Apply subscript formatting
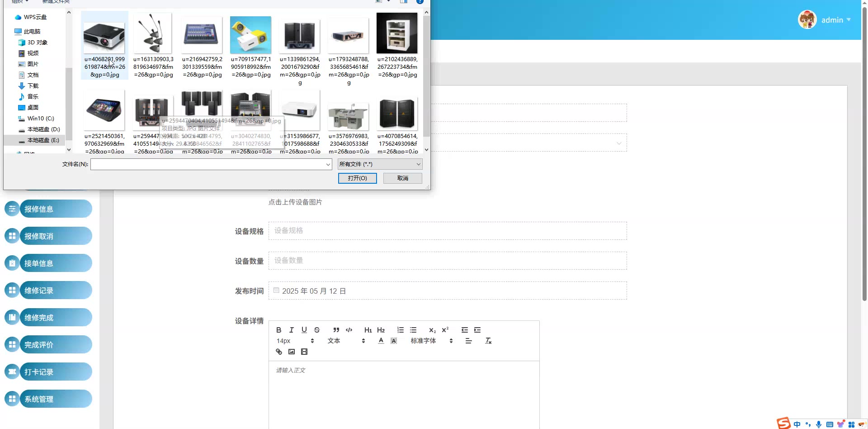The width and height of the screenshot is (868, 429). (x=433, y=330)
